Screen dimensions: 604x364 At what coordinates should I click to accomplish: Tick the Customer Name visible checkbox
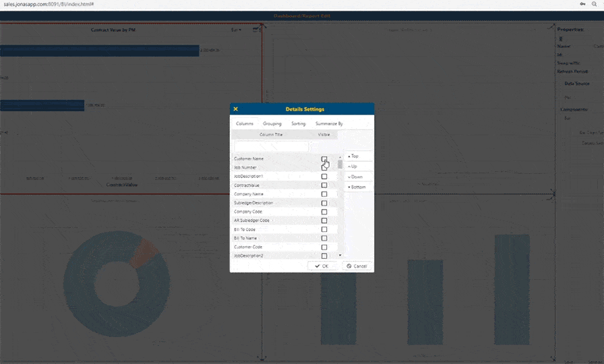324,159
